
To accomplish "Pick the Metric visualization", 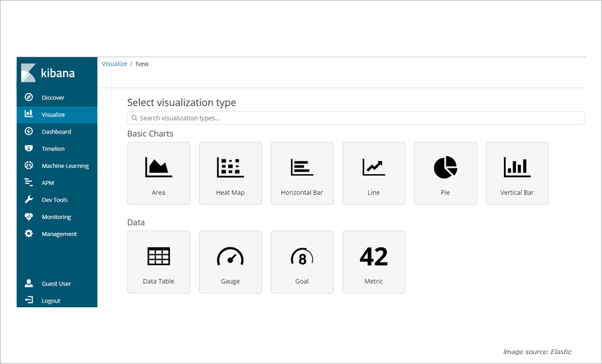I will coord(373,262).
